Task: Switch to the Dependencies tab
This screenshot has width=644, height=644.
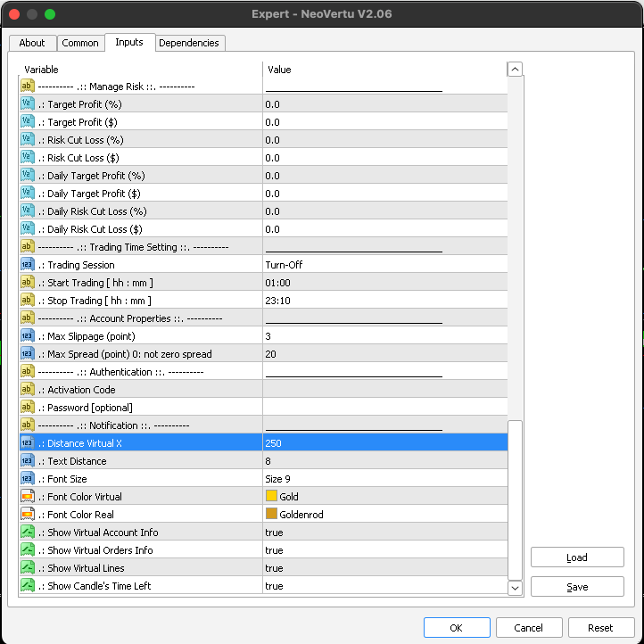Action: click(x=190, y=43)
